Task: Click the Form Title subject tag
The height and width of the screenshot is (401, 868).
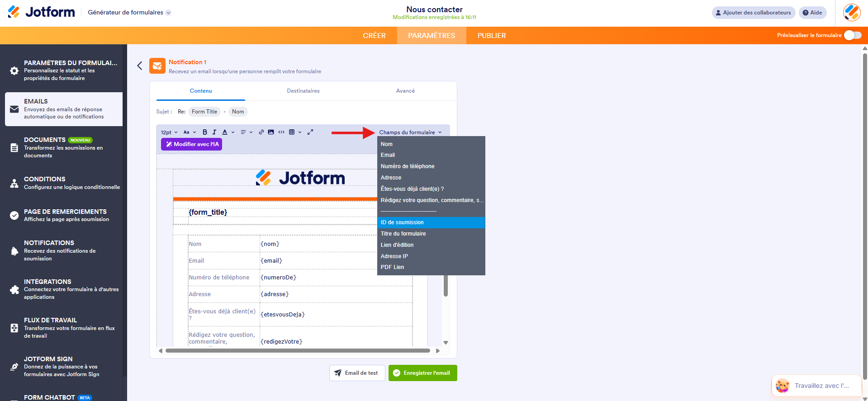Action: click(204, 112)
